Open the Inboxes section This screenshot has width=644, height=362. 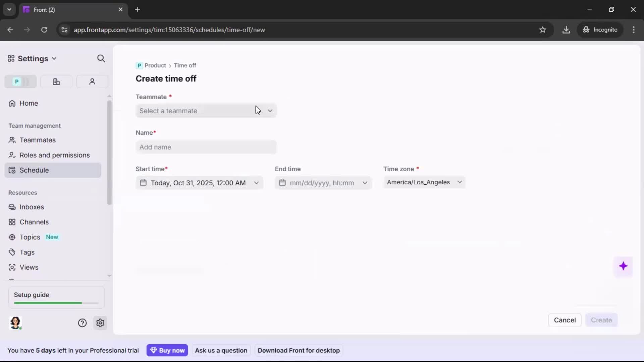tap(32, 207)
